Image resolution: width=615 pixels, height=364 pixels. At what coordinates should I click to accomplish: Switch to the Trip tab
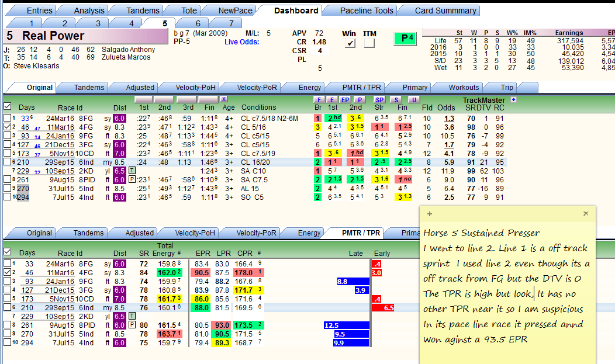[507, 88]
